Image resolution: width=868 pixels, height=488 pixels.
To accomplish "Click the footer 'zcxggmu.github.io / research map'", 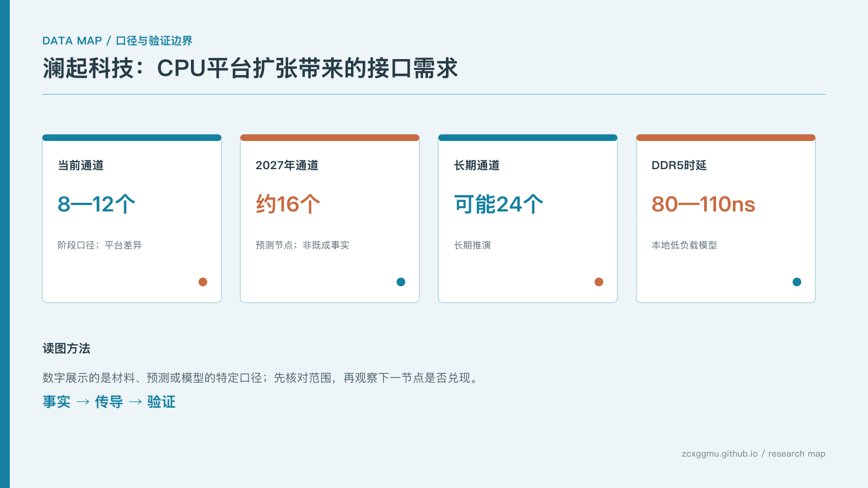I will 754,454.
